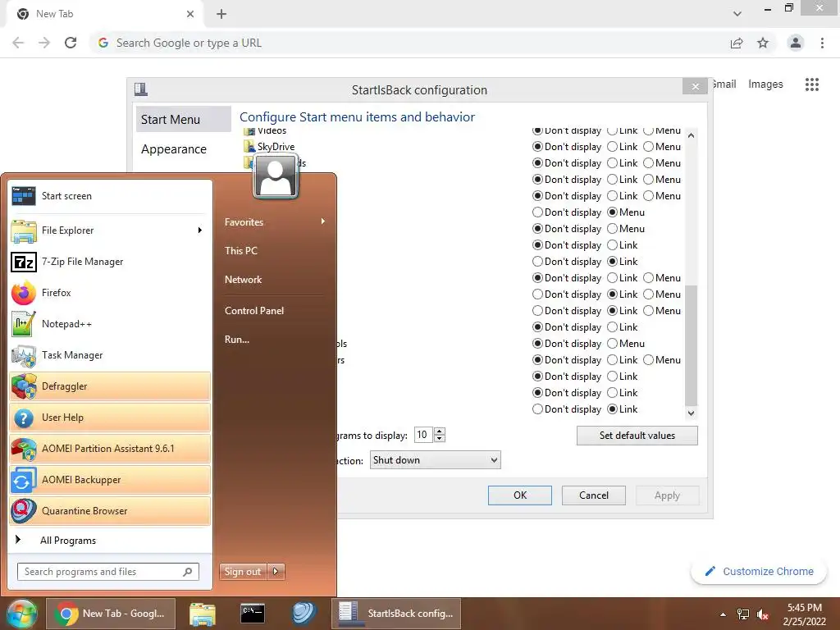840x630 pixels.
Task: Select Don't display for SkyDrive
Action: pyautogui.click(x=537, y=147)
